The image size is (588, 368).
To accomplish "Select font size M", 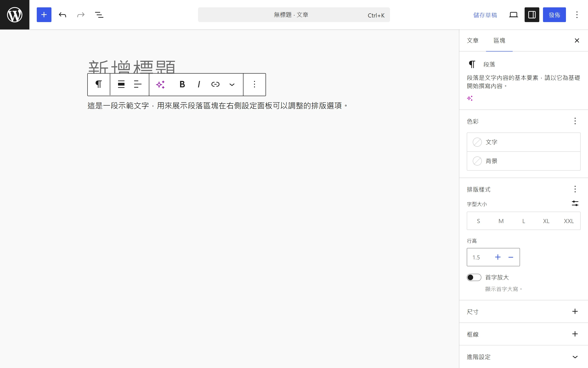I will point(501,221).
